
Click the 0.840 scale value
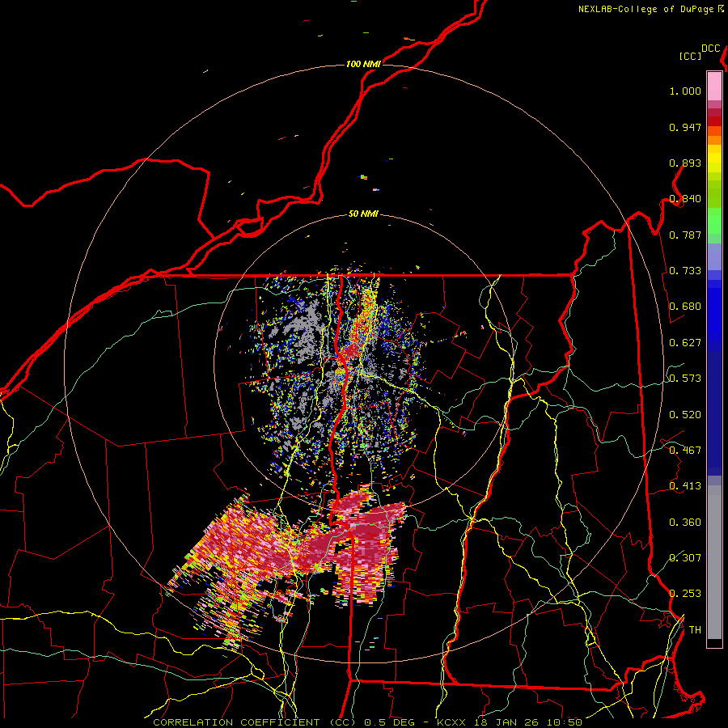tap(685, 199)
